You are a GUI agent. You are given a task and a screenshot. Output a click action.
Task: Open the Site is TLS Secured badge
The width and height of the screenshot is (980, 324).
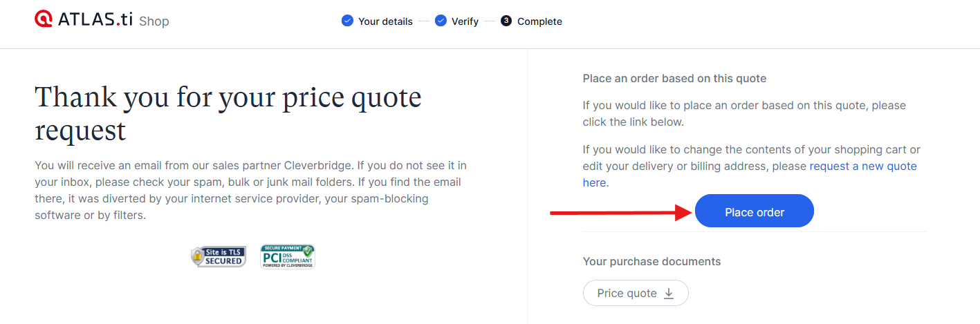point(219,256)
